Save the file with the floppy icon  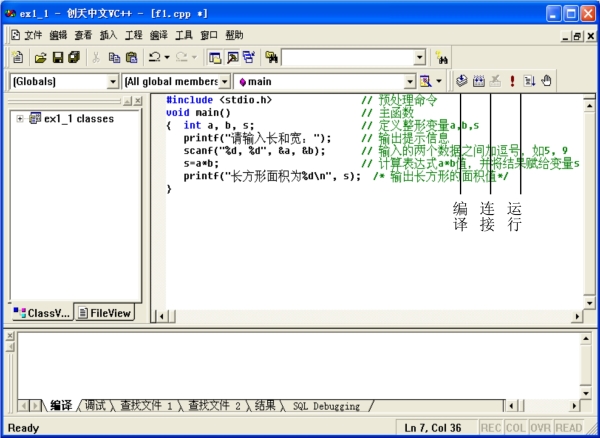pos(58,58)
